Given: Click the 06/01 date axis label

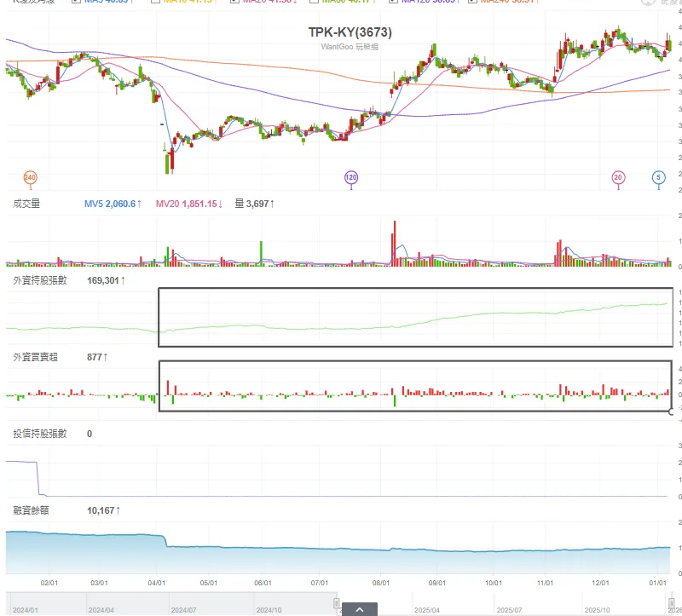Looking at the screenshot, I should (263, 583).
